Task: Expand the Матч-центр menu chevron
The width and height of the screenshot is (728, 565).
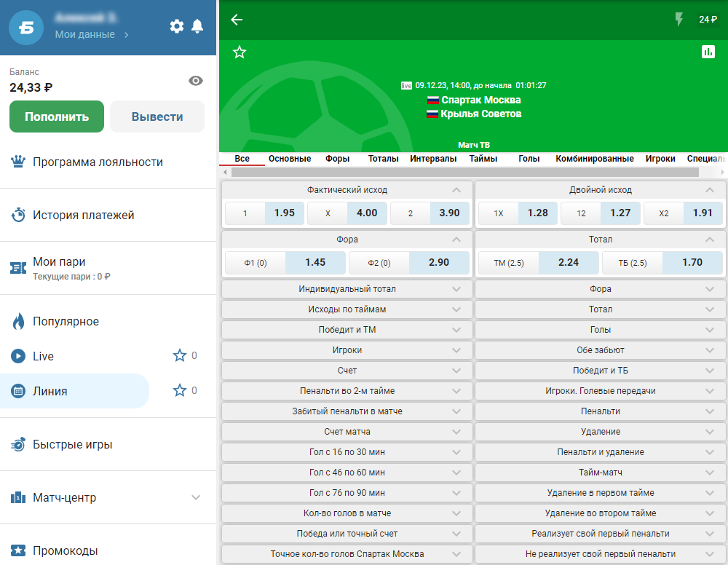Action: [196, 497]
